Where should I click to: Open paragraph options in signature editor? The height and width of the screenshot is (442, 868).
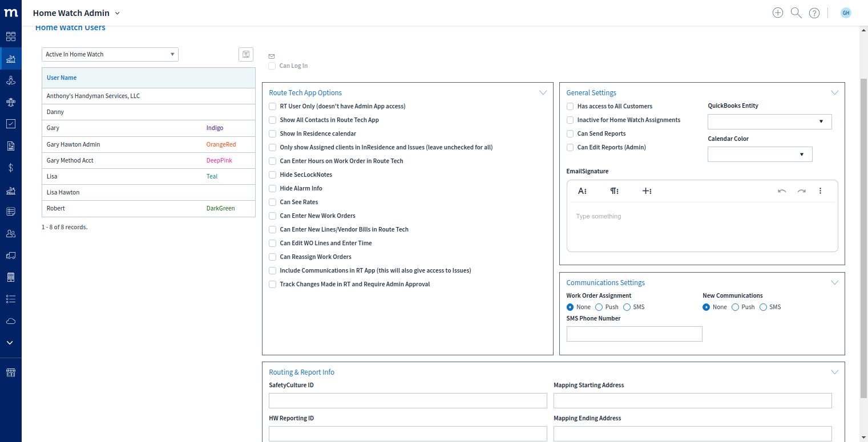615,191
